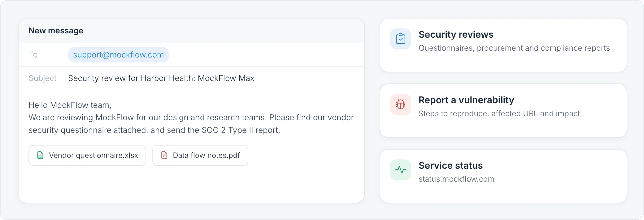Click the red bug vulnerability icon
The width and height of the screenshot is (644, 220).
(400, 104)
